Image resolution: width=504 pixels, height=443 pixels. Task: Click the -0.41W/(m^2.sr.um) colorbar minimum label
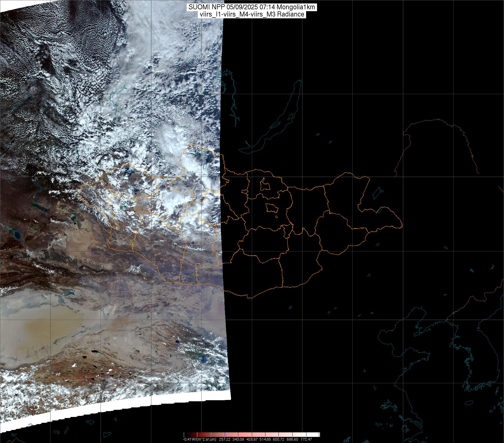click(199, 439)
